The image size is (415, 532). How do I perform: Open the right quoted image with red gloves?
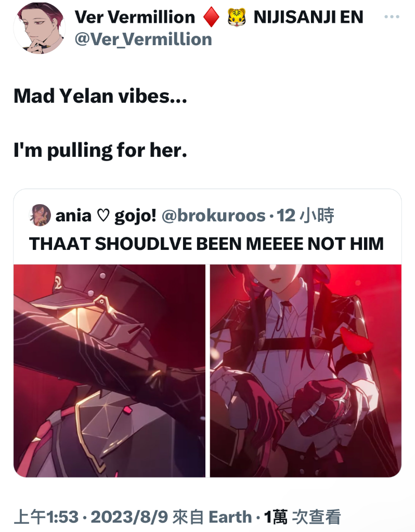point(306,371)
